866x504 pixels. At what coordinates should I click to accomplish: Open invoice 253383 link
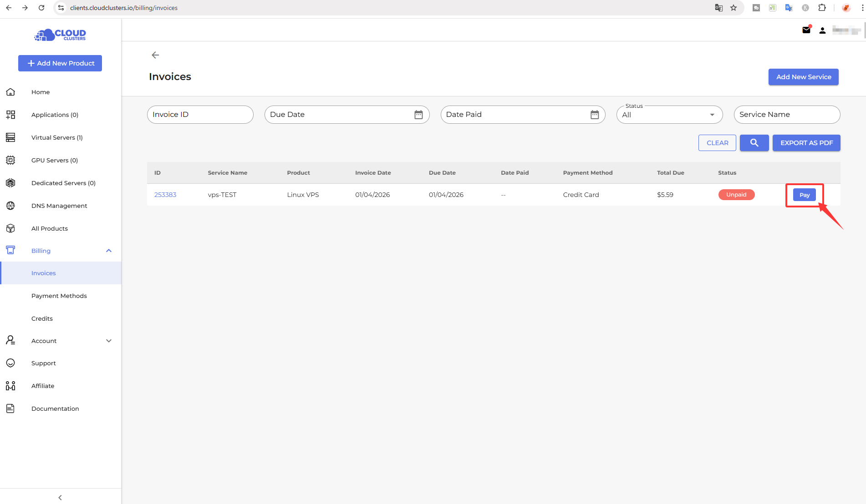165,195
